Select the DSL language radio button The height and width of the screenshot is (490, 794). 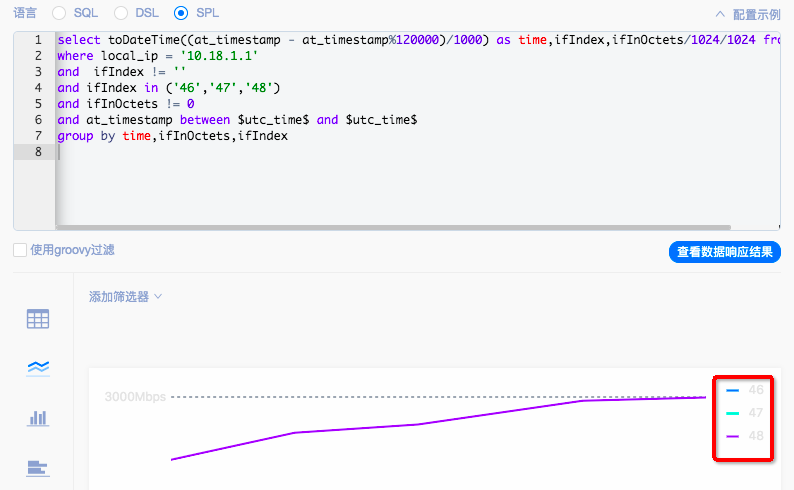[121, 13]
